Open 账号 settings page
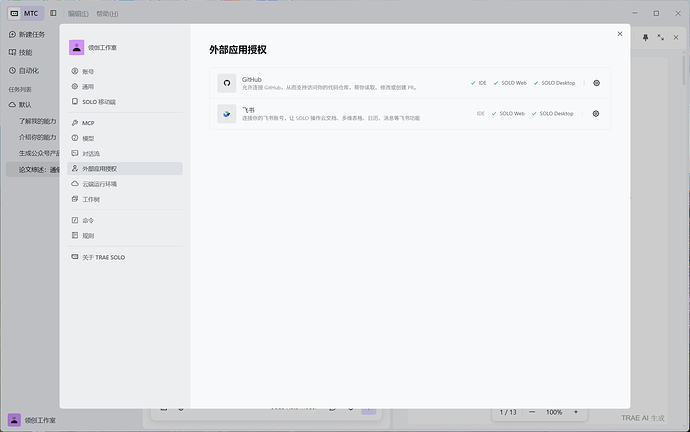This screenshot has height=432, width=690. pyautogui.click(x=125, y=71)
